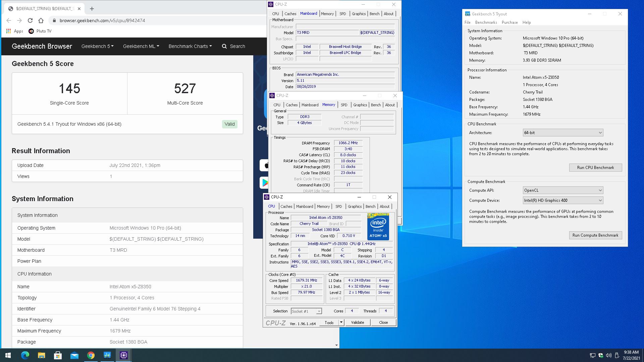Open the Tools dropdown arrow in CPU-Z

coord(341,322)
